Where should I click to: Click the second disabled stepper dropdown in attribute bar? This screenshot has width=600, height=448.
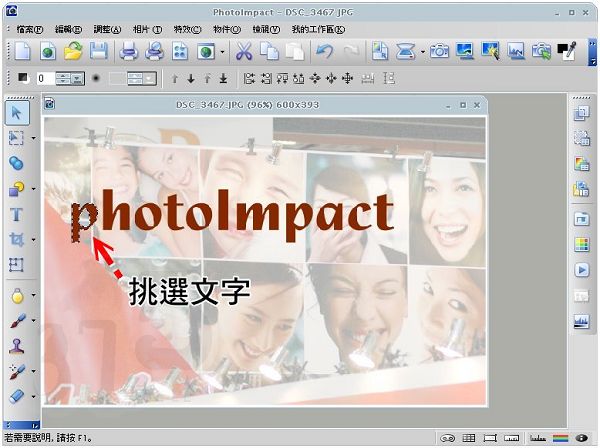142,79
